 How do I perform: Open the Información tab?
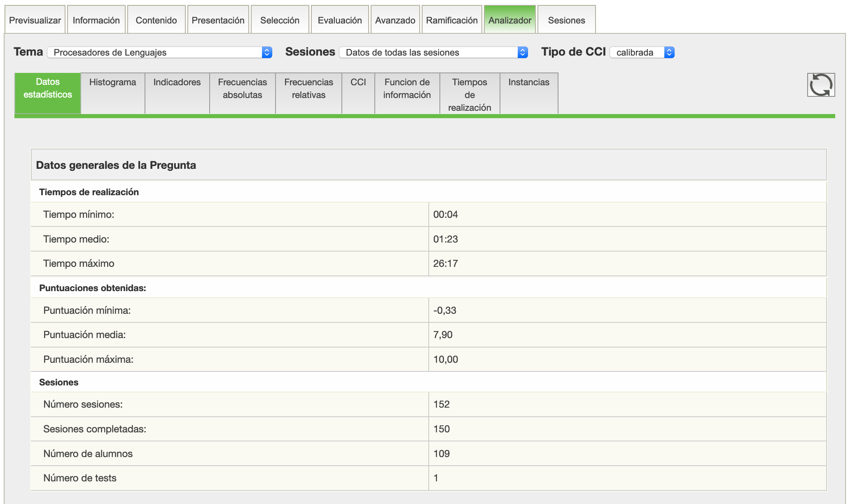tap(96, 20)
